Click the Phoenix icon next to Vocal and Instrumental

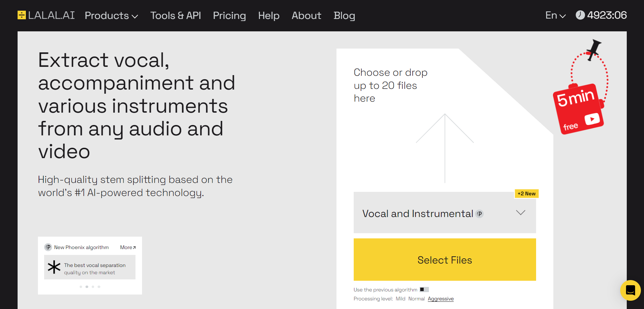pyautogui.click(x=480, y=214)
